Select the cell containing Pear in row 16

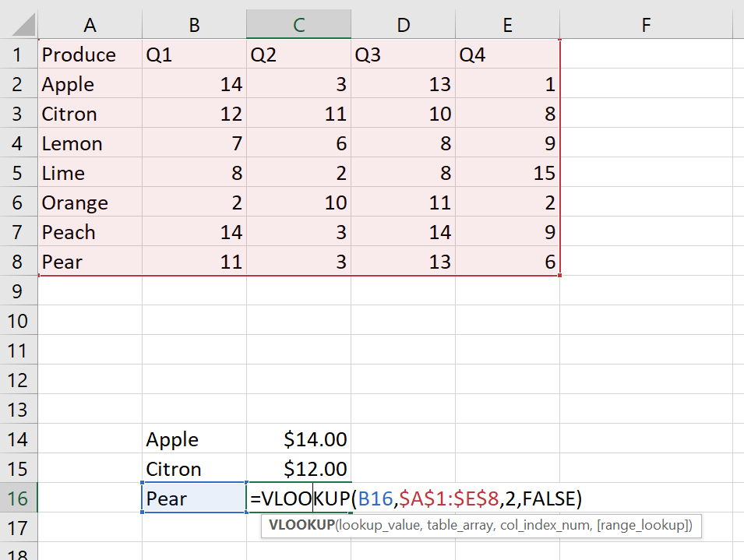[x=193, y=498]
